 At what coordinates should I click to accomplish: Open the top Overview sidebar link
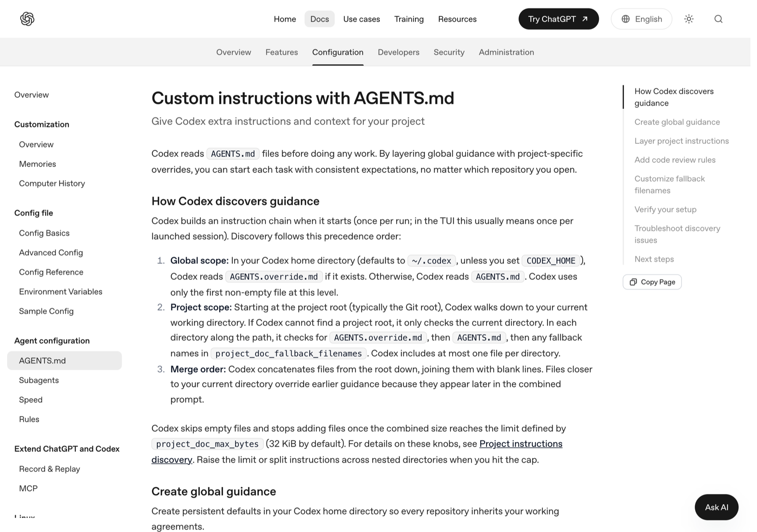[x=32, y=95]
